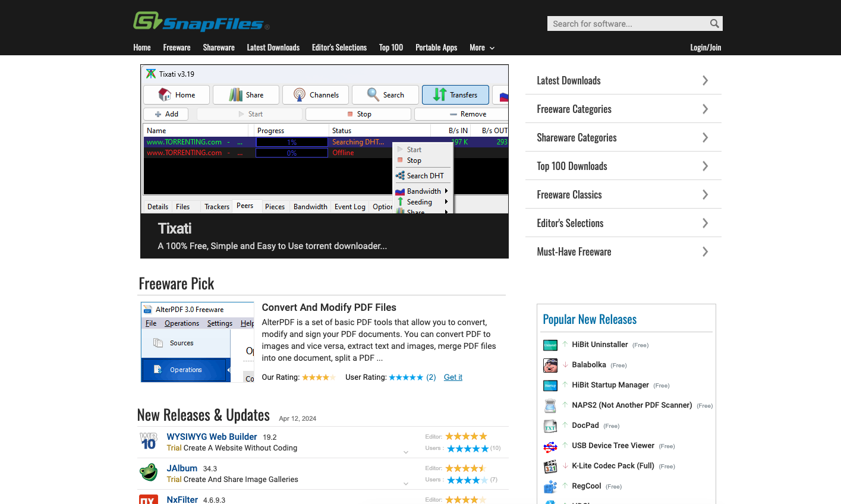The height and width of the screenshot is (504, 841).
Task: Open the HiBit Startup Manager link
Action: [x=610, y=385]
